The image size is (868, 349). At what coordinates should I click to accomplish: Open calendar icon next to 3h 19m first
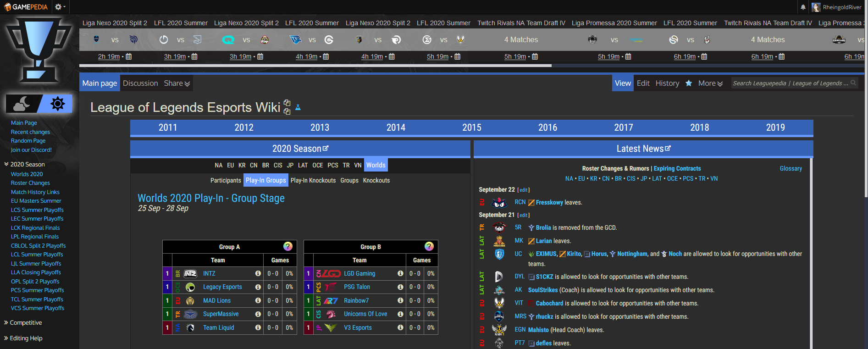click(194, 56)
